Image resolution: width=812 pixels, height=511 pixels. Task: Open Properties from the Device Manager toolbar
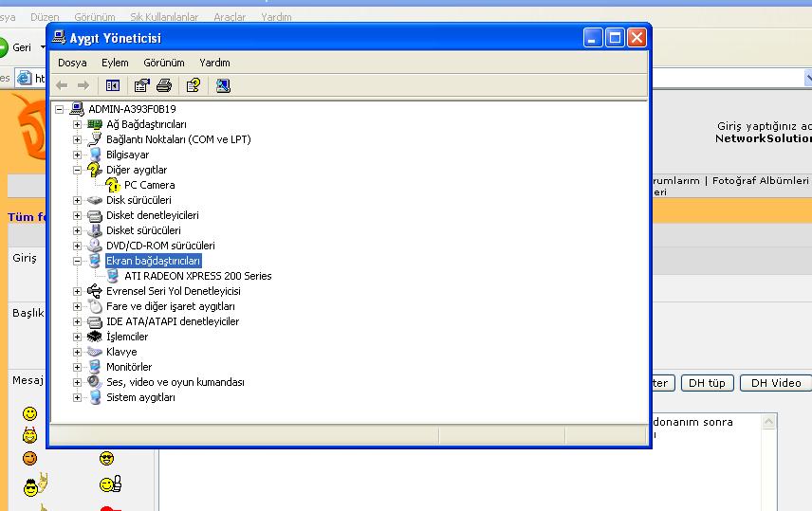tap(142, 85)
